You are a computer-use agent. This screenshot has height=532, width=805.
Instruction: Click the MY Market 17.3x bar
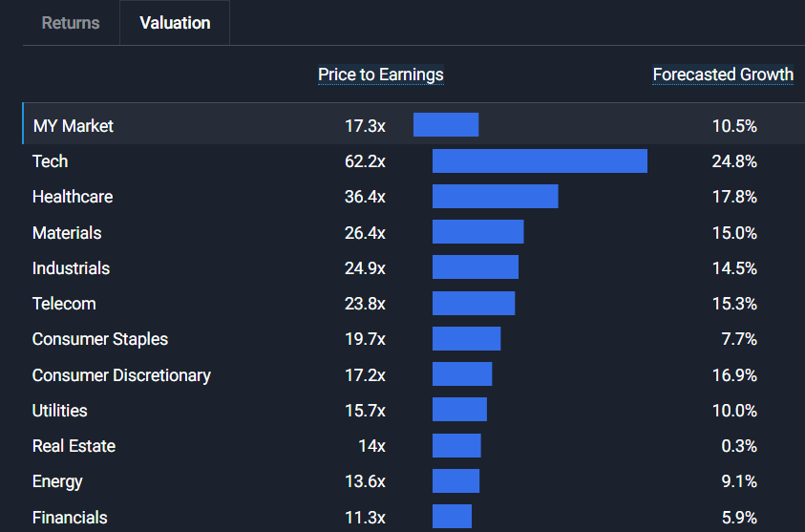pos(446,125)
